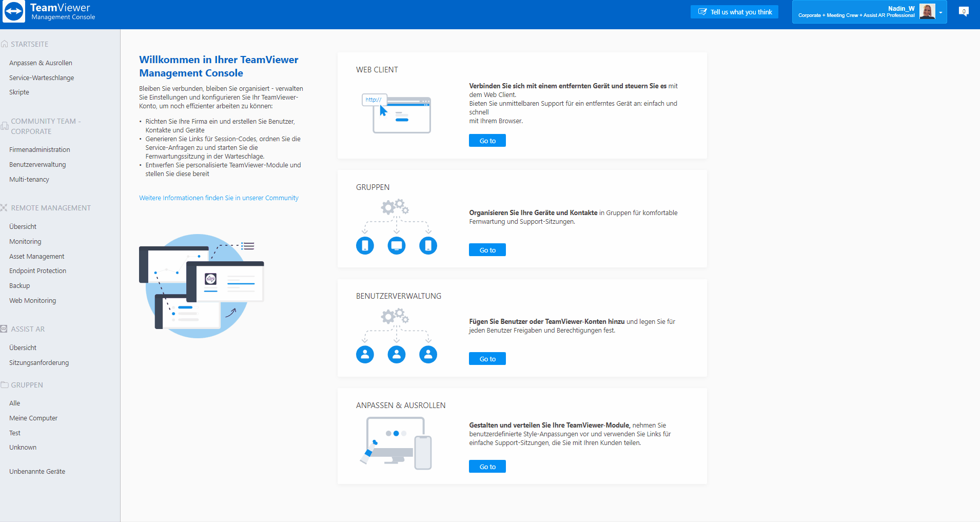Click the Assist AR section icon
Screen dimensions: 980x522
[x=4, y=329]
